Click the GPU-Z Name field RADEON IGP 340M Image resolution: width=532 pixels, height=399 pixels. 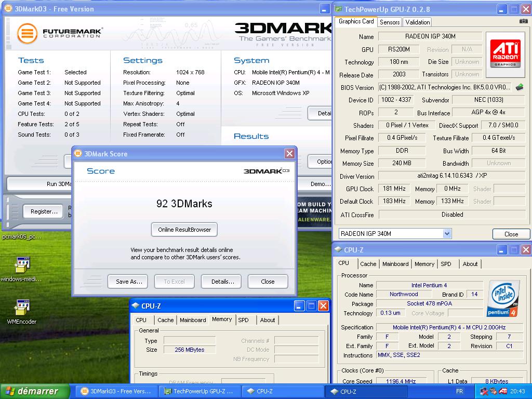tap(430, 36)
